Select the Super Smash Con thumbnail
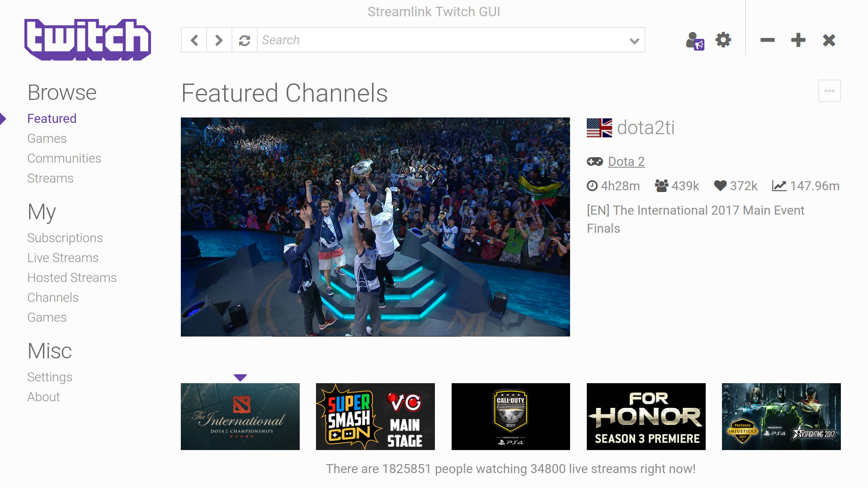868x488 pixels. [x=375, y=417]
